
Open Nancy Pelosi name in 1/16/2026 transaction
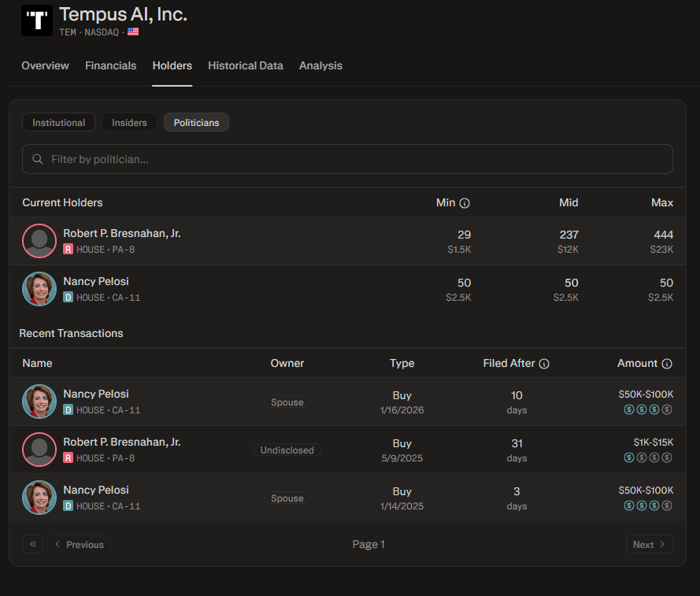[96, 394]
